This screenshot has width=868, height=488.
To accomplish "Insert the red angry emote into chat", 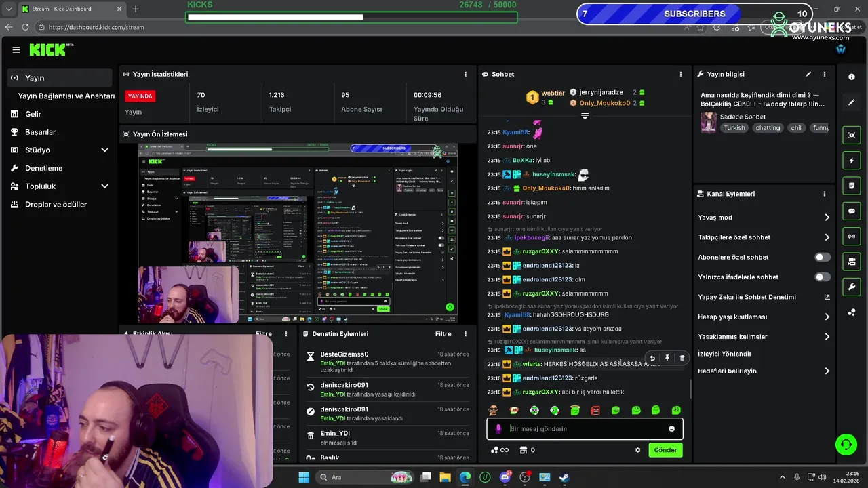I will click(595, 410).
